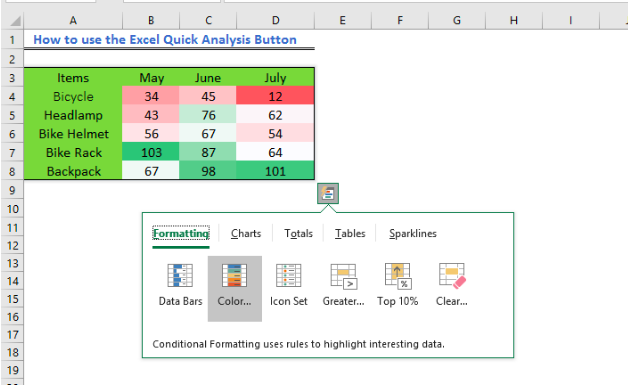Image resolution: width=628 pixels, height=385 pixels.
Task: Apply Icon Set formatting
Action: pos(288,285)
